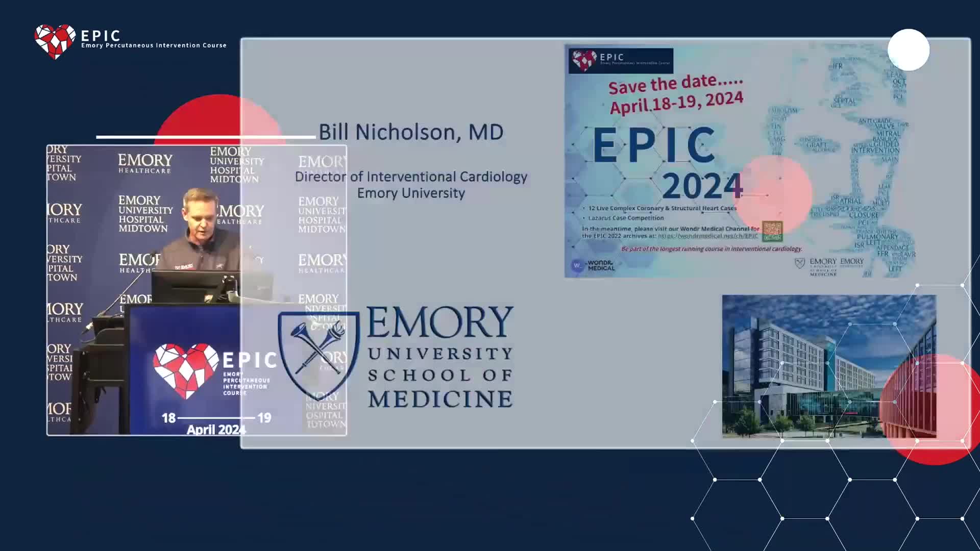The width and height of the screenshot is (980, 551).
Task: Click the Lazarus Case Competition bullet
Action: point(625,218)
